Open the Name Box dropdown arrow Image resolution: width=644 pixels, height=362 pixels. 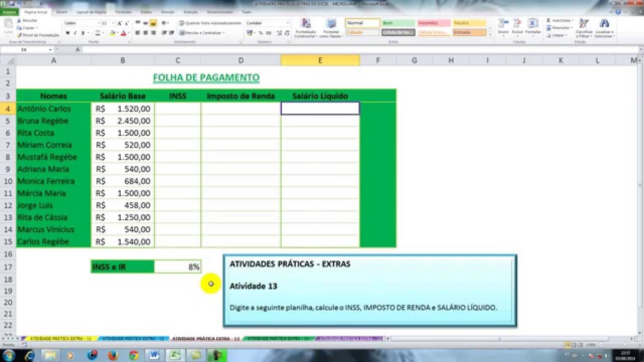(x=50, y=50)
